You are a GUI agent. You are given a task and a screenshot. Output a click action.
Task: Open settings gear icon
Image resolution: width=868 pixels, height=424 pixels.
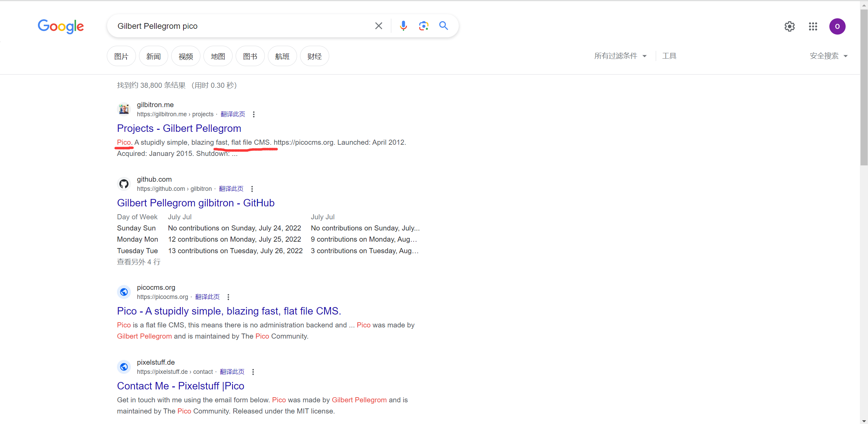pos(789,26)
